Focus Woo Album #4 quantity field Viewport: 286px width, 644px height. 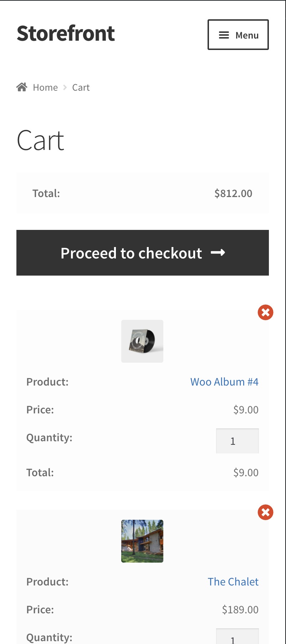[237, 441]
